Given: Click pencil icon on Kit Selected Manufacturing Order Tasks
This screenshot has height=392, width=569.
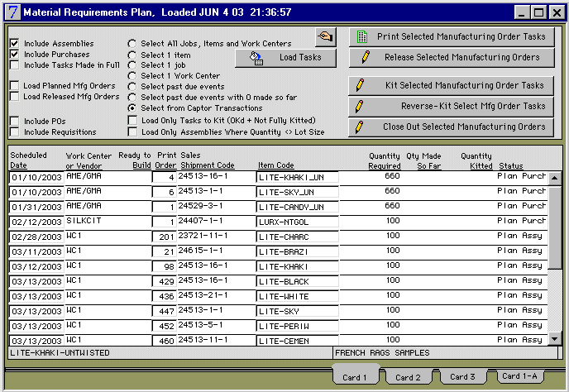Looking at the screenshot, I should [361, 85].
